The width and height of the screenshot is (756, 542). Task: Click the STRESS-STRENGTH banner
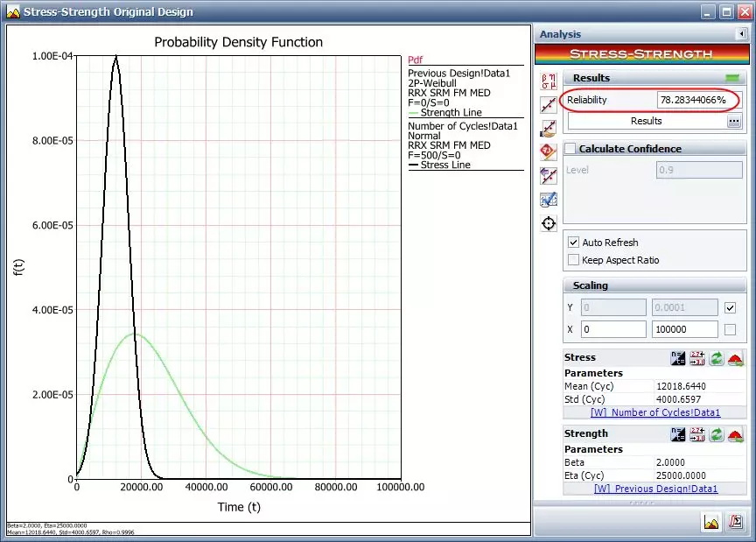(x=641, y=54)
